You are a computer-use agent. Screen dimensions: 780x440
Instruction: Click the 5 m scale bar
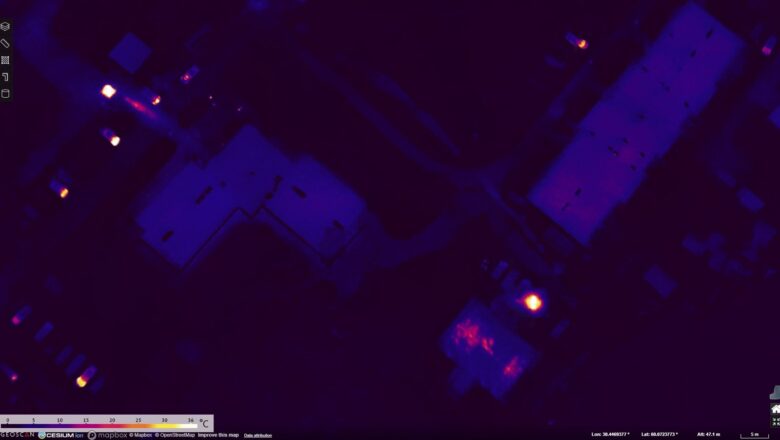click(x=754, y=435)
